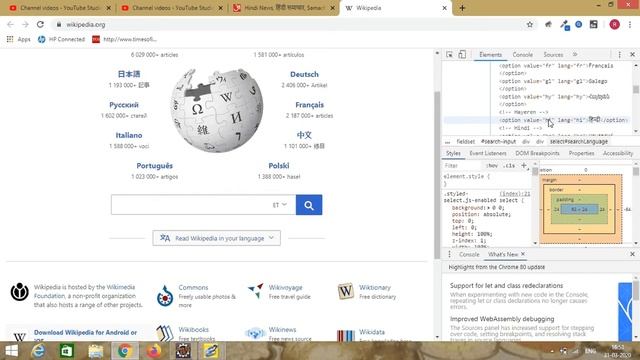This screenshot has width=640, height=360.
Task: Click the fieldset breadcrumb
Action: click(x=466, y=142)
